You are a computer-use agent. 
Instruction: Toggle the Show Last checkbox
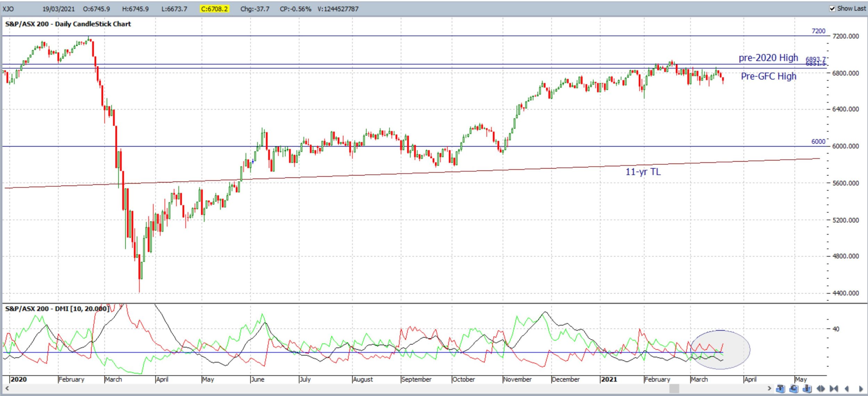tap(832, 9)
